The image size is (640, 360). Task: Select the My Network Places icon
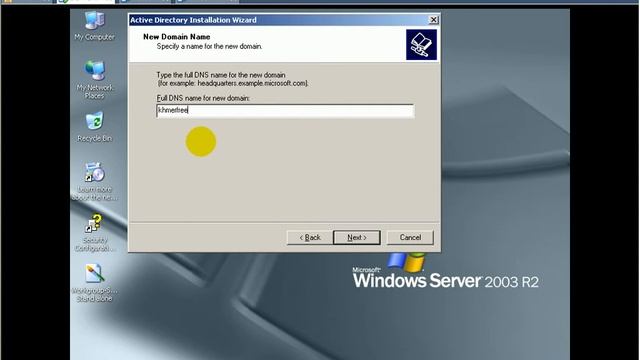point(94,79)
